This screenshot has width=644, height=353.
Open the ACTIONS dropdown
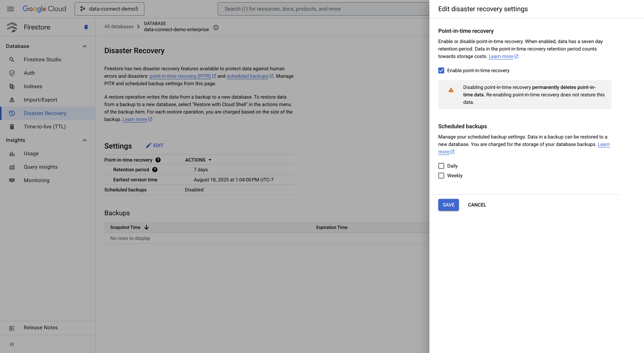tap(198, 160)
